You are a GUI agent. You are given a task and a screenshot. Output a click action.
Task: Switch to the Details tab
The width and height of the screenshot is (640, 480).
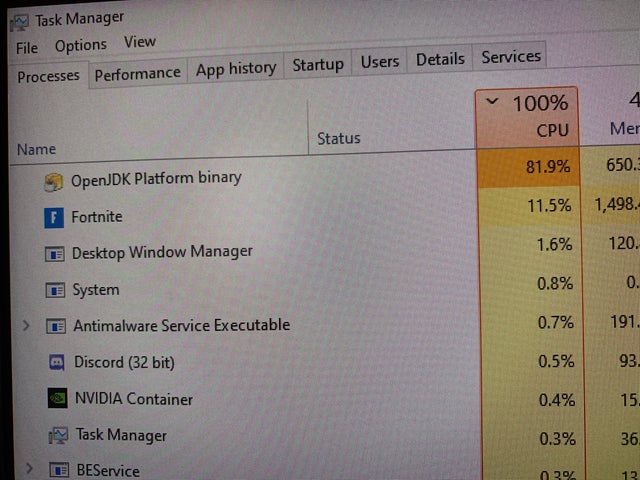point(440,59)
